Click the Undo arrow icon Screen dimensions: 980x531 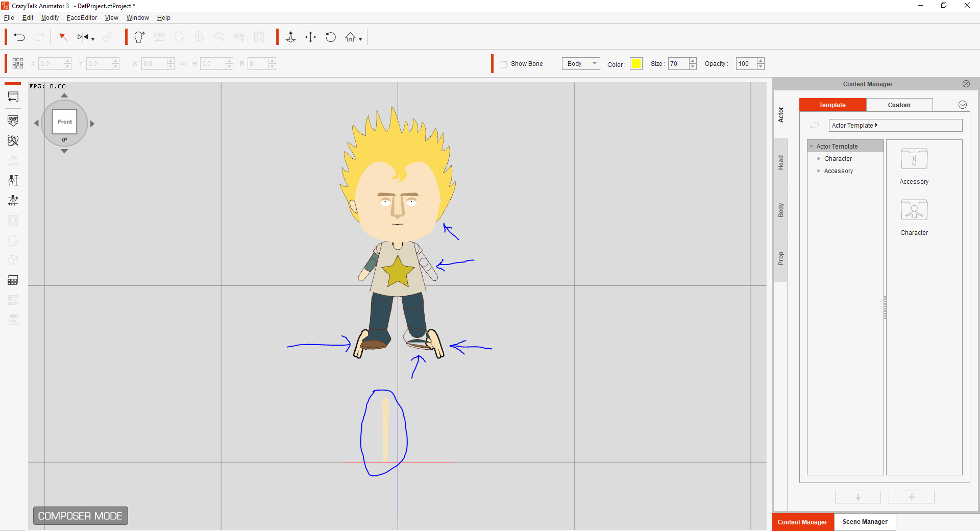click(x=19, y=37)
